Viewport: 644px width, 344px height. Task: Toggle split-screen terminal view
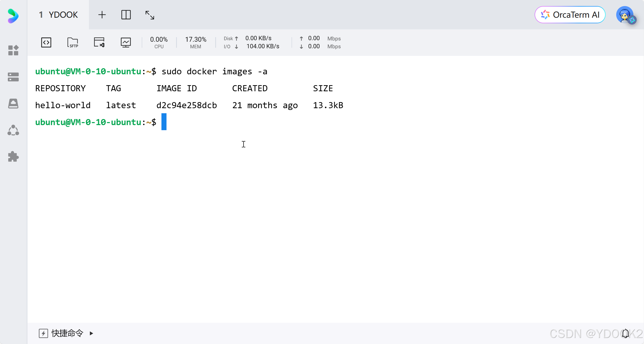point(126,15)
